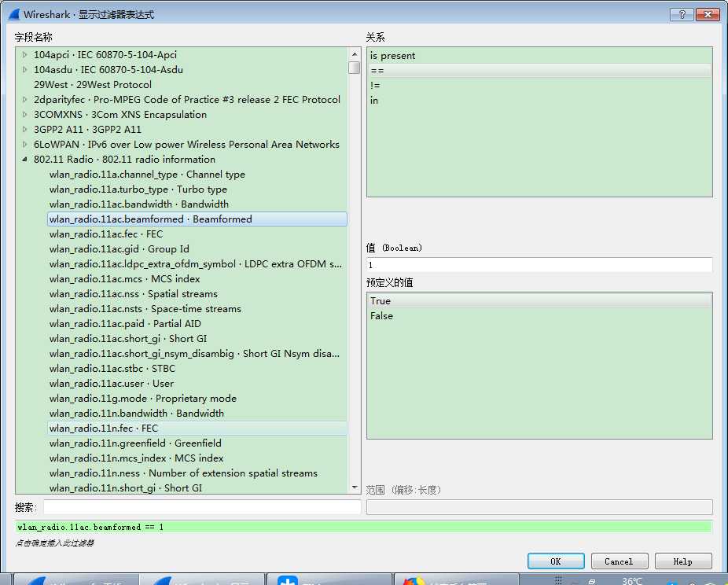Select wlan_radio.11ac.short_gi Short GI field
The width and height of the screenshot is (728, 585).
click(127, 338)
